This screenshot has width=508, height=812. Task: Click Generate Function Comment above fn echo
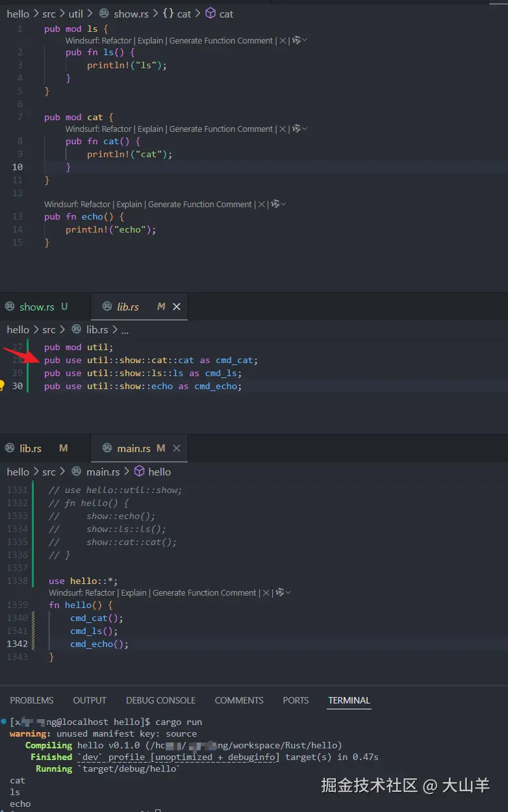pos(200,204)
